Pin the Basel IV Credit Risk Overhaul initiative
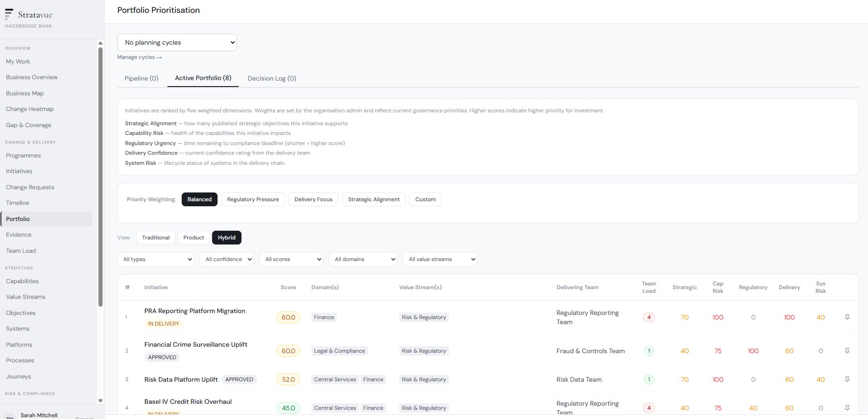868x419 pixels. [x=848, y=407]
